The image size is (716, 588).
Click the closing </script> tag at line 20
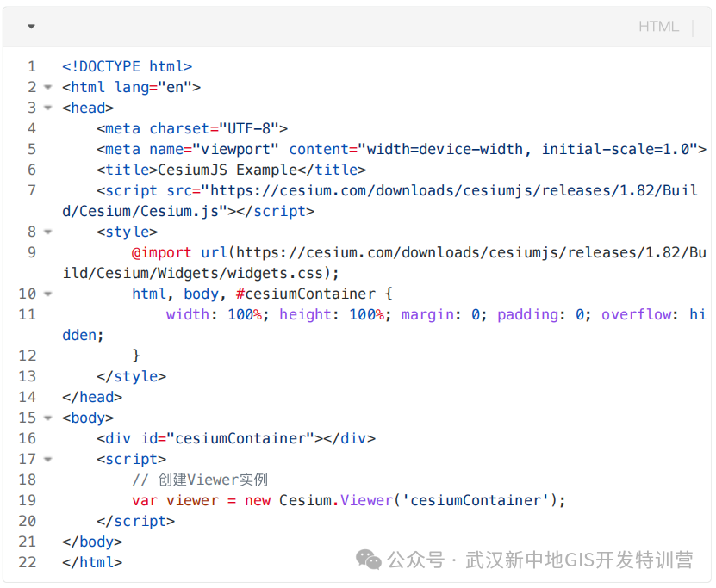(135, 521)
